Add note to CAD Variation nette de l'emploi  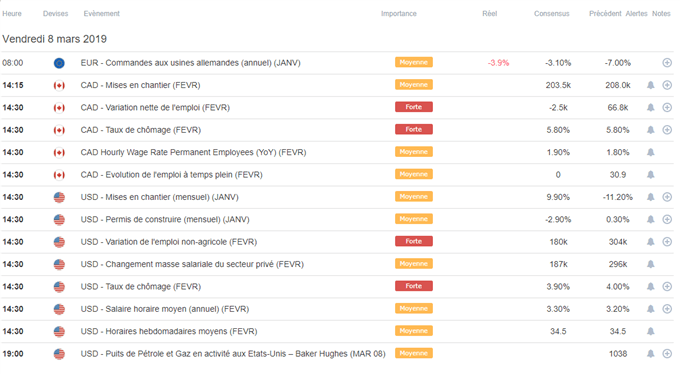click(667, 108)
